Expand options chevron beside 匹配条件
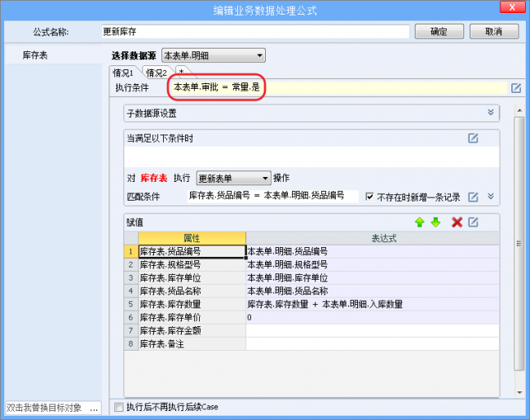 [490, 196]
